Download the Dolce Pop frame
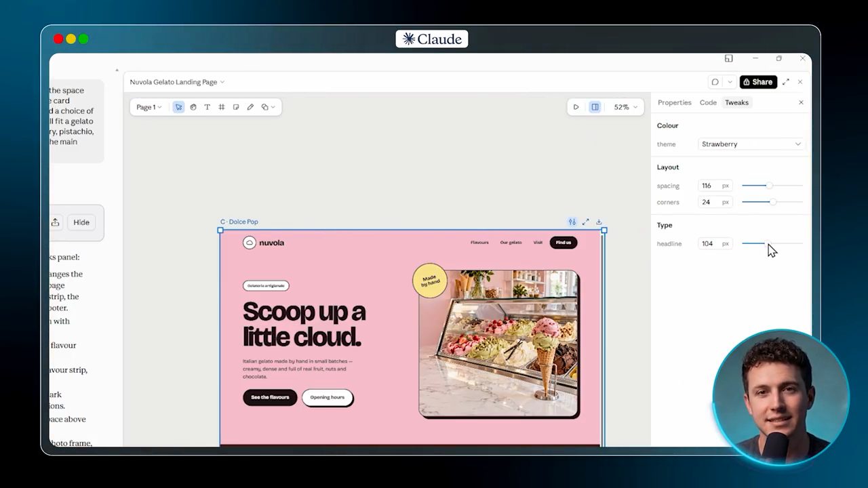 [x=599, y=222]
